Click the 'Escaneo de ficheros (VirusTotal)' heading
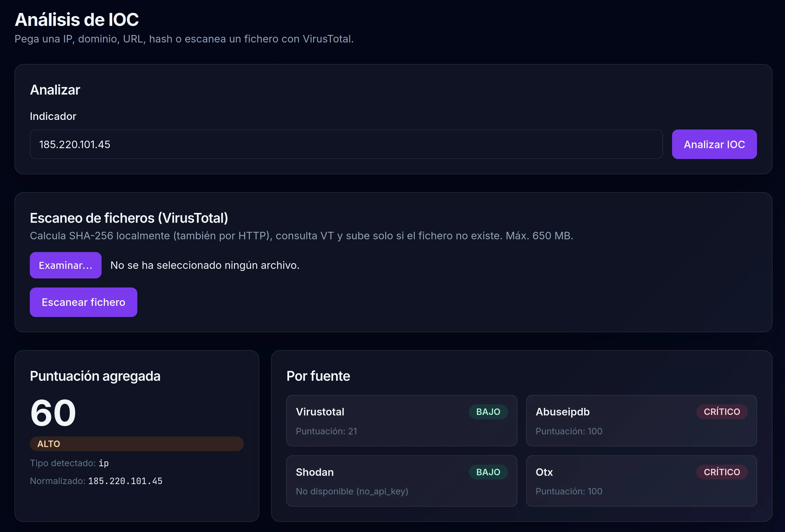Viewport: 785px width, 532px height. pyautogui.click(x=129, y=218)
